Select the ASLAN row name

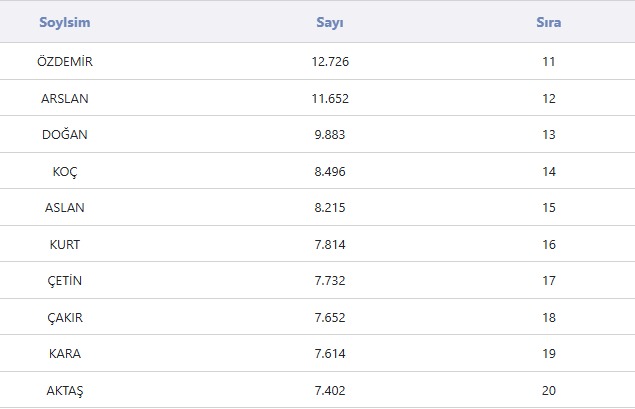coord(65,208)
